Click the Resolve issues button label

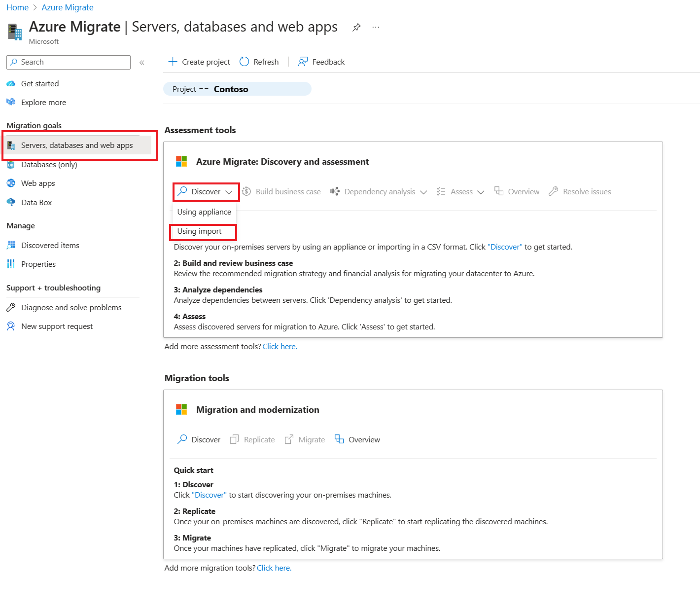click(587, 192)
